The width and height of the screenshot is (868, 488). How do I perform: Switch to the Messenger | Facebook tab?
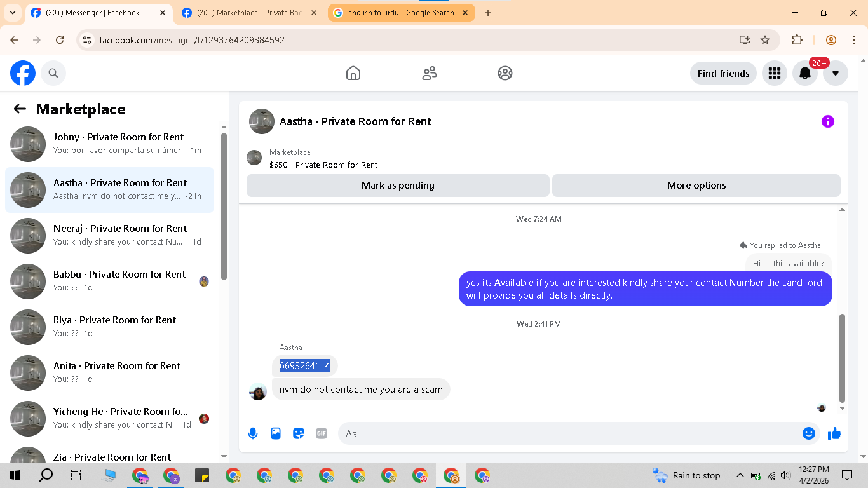point(98,13)
